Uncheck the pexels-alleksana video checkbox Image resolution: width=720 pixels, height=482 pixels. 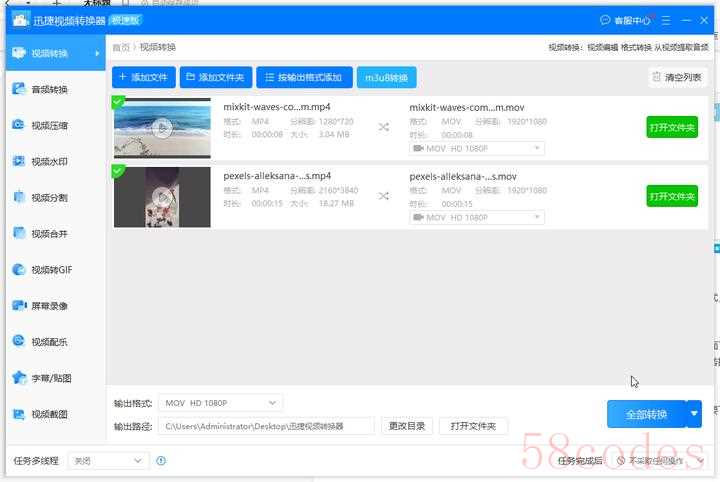tap(118, 171)
